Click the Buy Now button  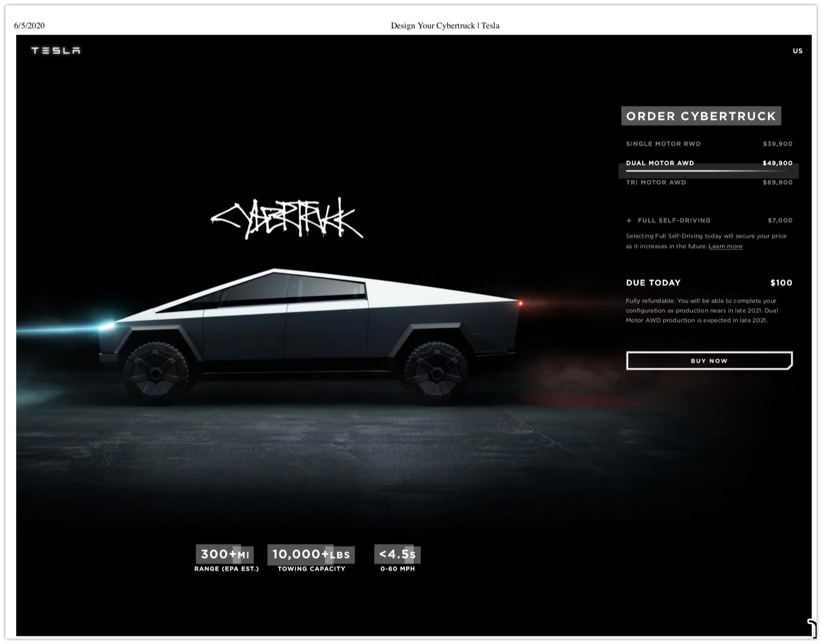point(709,361)
